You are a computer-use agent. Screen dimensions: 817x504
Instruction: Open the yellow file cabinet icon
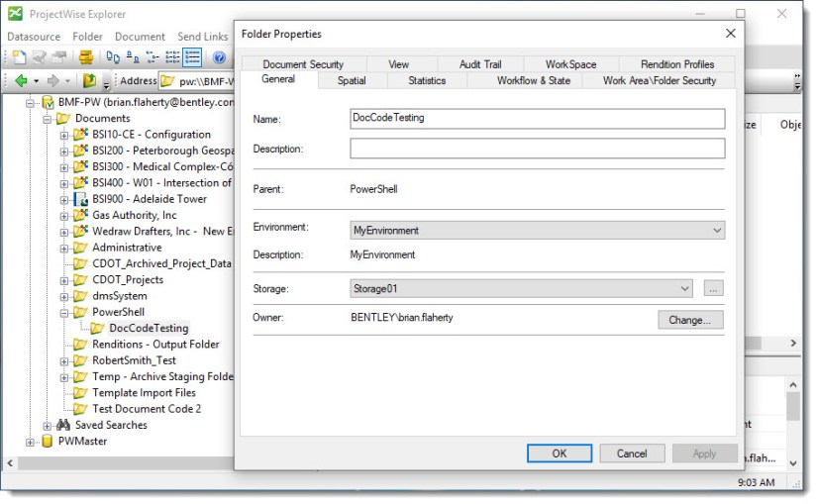pos(86,56)
